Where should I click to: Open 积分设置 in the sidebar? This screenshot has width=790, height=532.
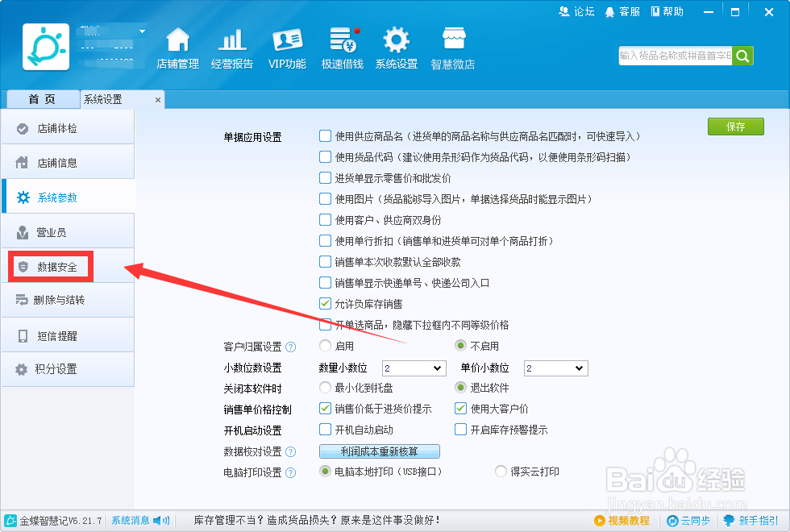[68, 369]
